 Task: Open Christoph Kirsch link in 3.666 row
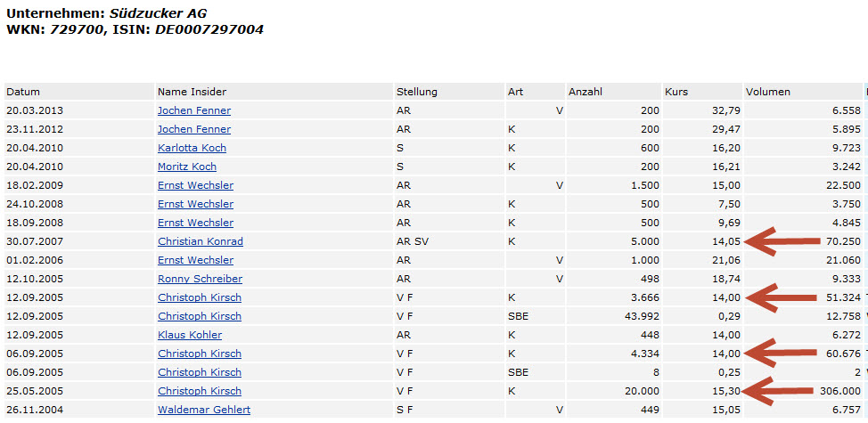click(x=200, y=297)
